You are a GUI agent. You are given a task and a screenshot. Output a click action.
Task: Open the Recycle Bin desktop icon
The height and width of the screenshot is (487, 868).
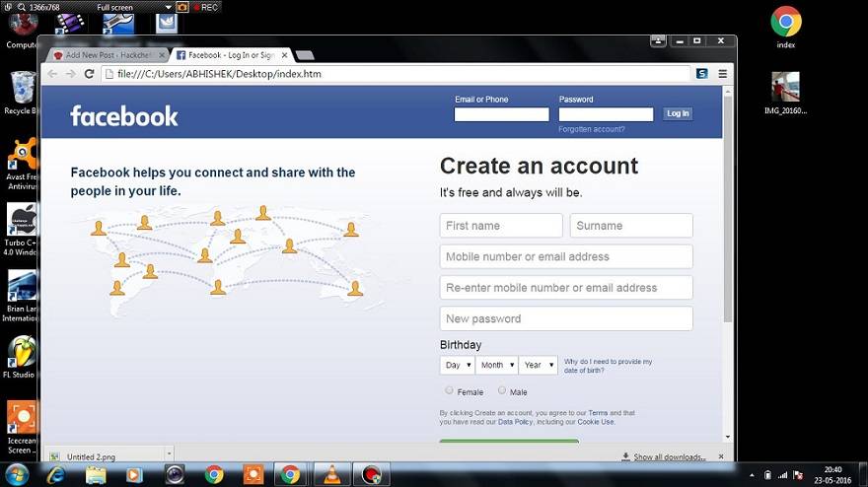coord(21,93)
